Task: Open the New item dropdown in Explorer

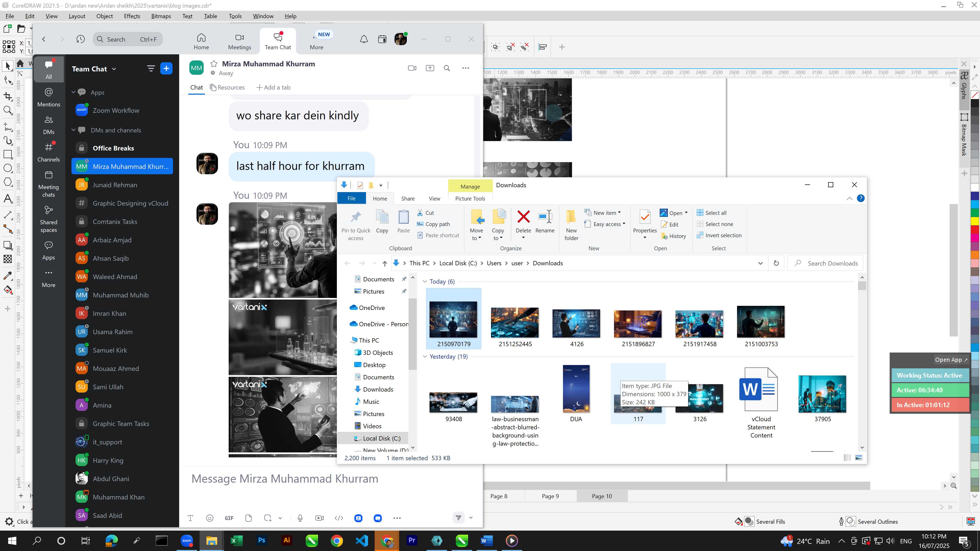Action: pos(603,213)
